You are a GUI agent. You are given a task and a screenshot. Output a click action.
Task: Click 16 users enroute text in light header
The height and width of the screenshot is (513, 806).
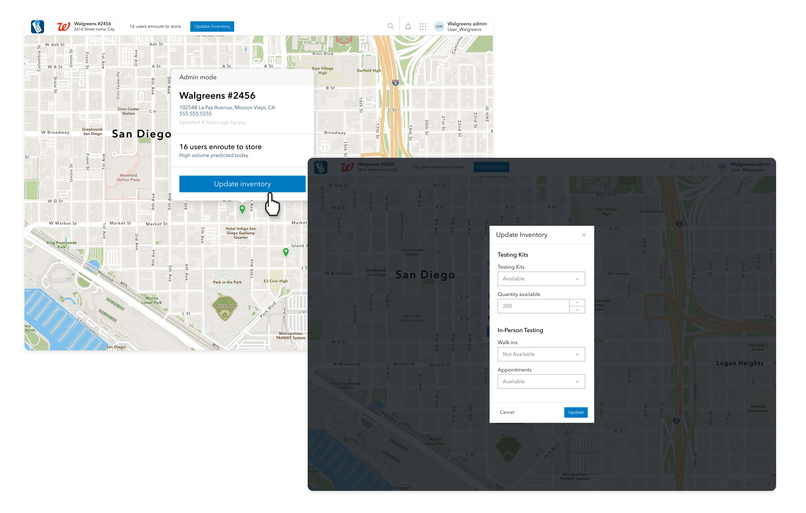point(155,26)
